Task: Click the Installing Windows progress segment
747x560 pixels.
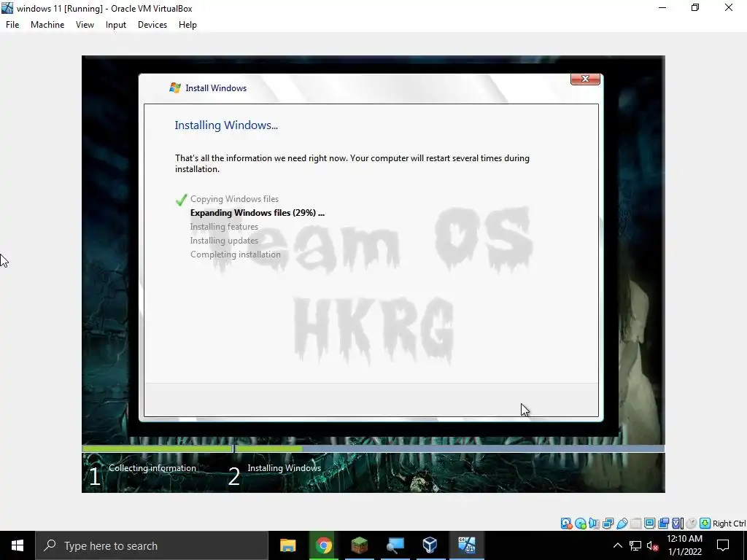Action: coord(449,448)
